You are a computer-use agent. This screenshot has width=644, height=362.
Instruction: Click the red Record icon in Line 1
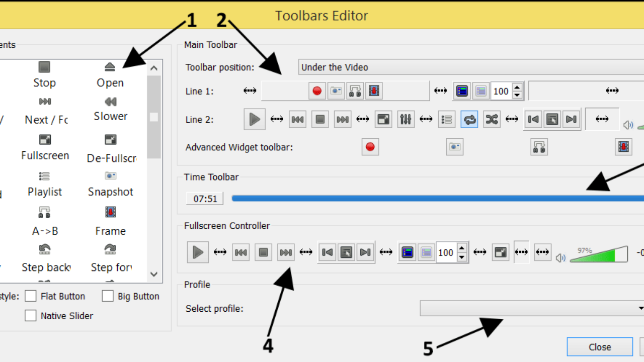coord(317,90)
